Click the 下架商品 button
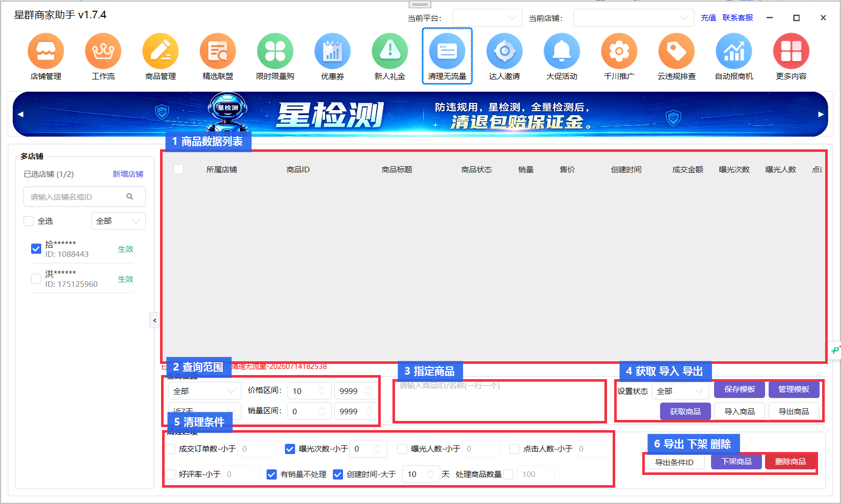 (736, 462)
